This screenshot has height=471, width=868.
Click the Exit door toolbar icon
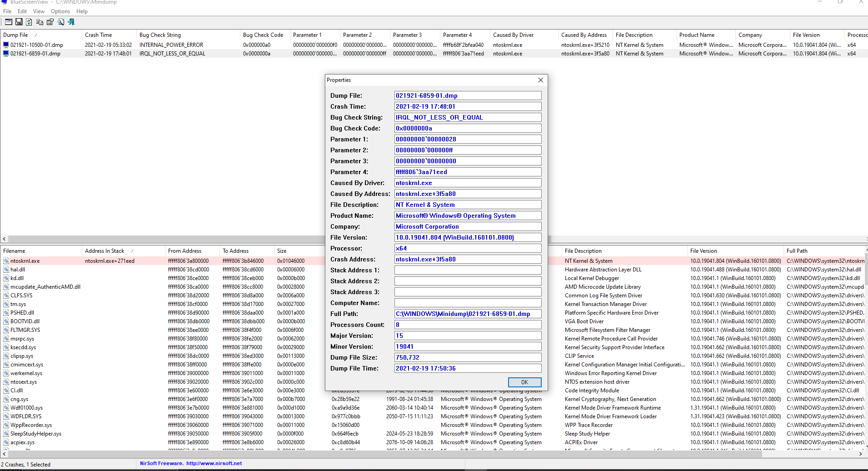[x=71, y=22]
